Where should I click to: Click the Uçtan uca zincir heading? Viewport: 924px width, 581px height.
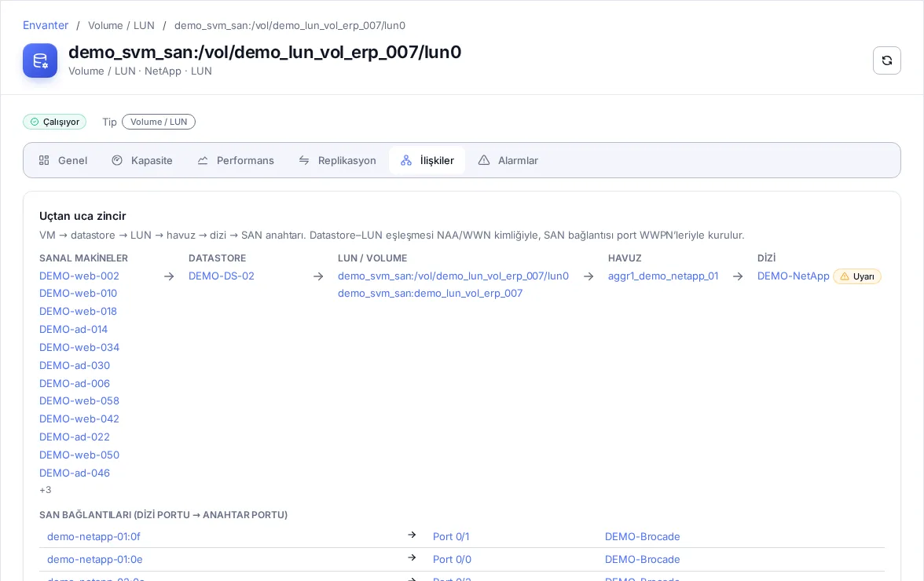coord(82,216)
